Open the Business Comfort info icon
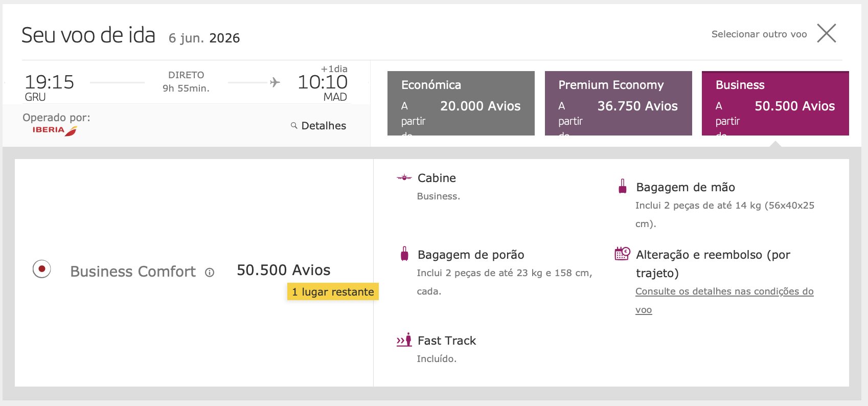Image resolution: width=868 pixels, height=406 pixels. 210,273
